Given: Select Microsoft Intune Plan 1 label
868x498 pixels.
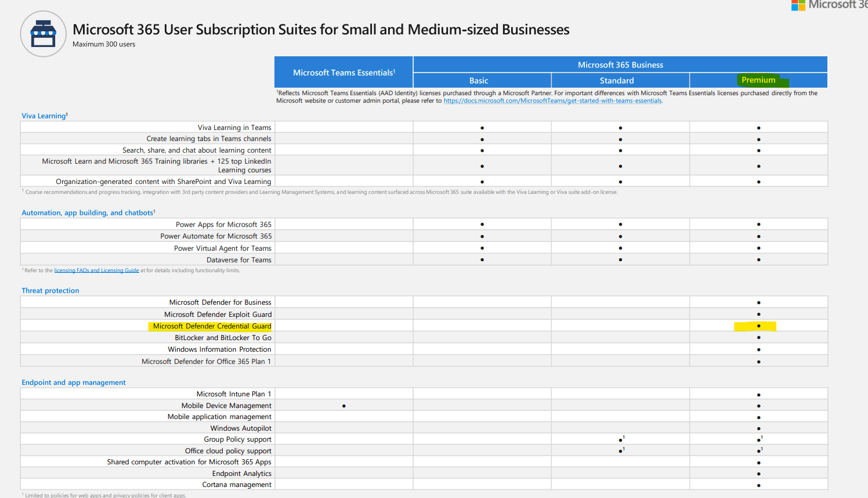Looking at the screenshot, I should point(234,394).
